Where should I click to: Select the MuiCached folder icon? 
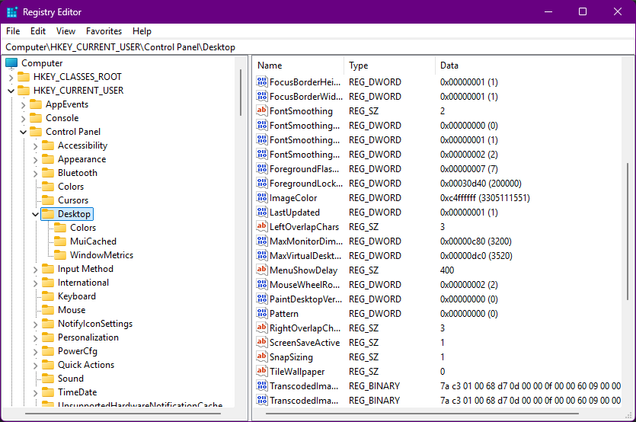(60, 241)
